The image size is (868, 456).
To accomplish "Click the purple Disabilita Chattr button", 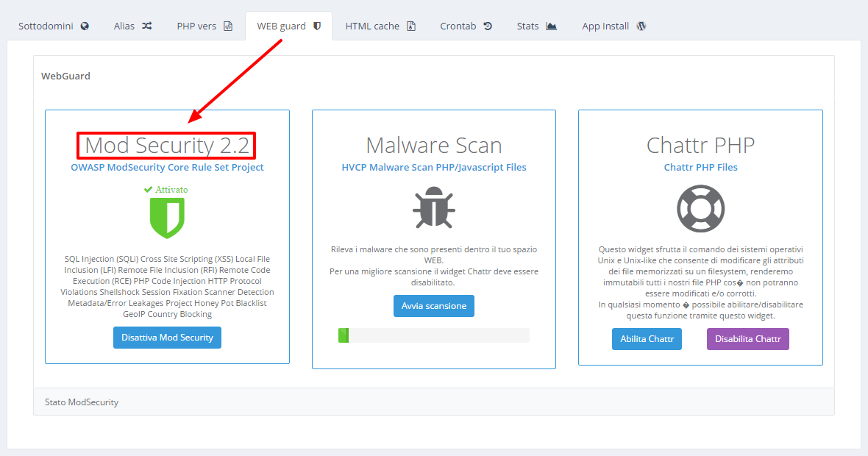I will coord(748,339).
